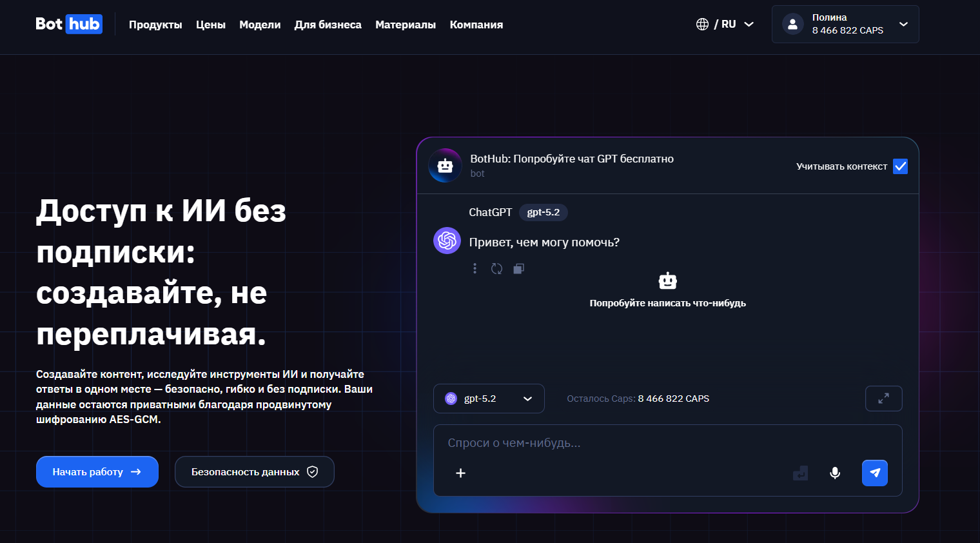Screen dimensions: 980x543
Task: Click the Начать работу button
Action: (97, 471)
